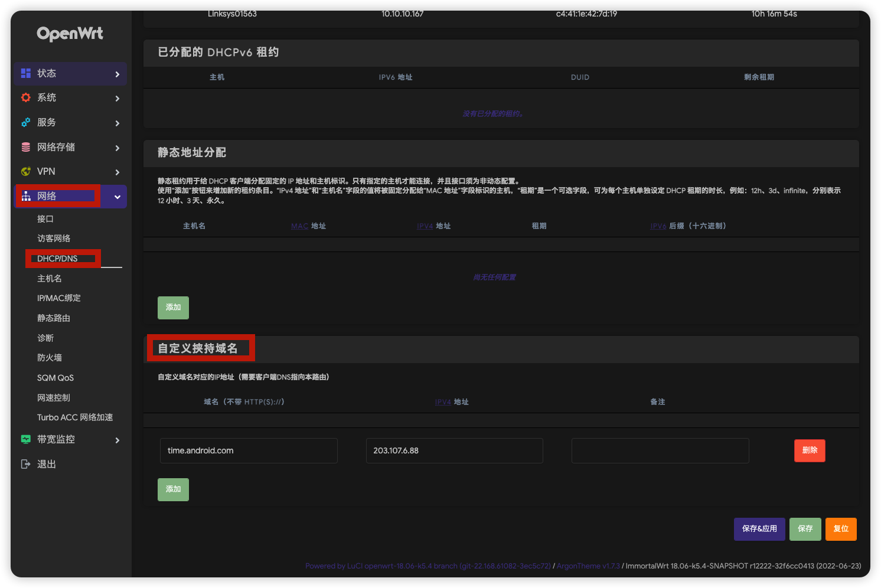
Task: Delete the time.android.com entry
Action: (810, 450)
